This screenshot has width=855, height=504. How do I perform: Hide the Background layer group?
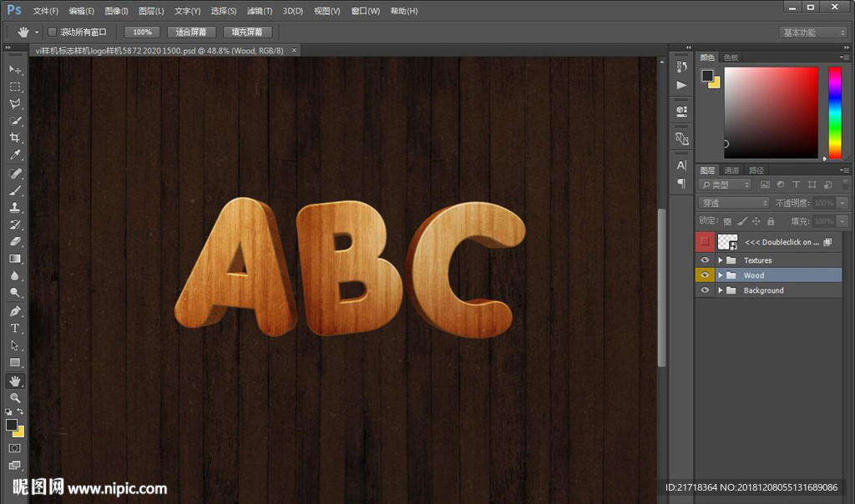pos(705,290)
